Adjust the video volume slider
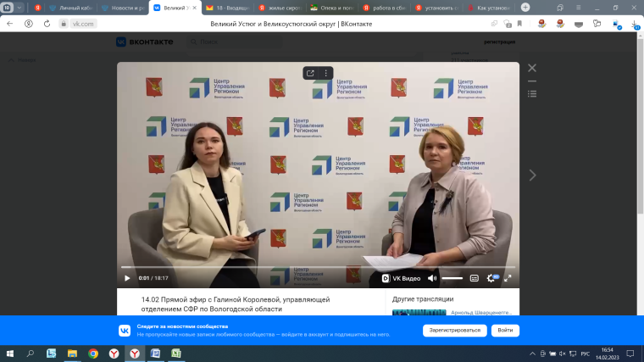The width and height of the screenshot is (644, 362). point(452,278)
